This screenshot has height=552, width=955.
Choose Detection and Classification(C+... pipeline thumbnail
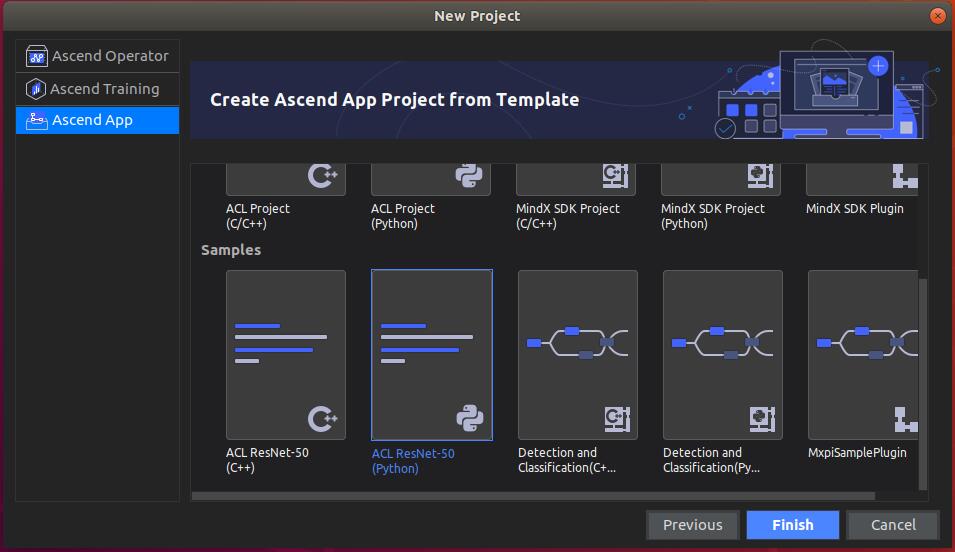click(x=578, y=355)
